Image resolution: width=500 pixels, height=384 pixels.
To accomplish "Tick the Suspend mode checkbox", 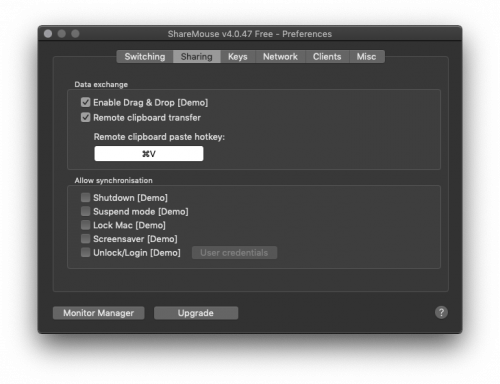I will click(86, 211).
